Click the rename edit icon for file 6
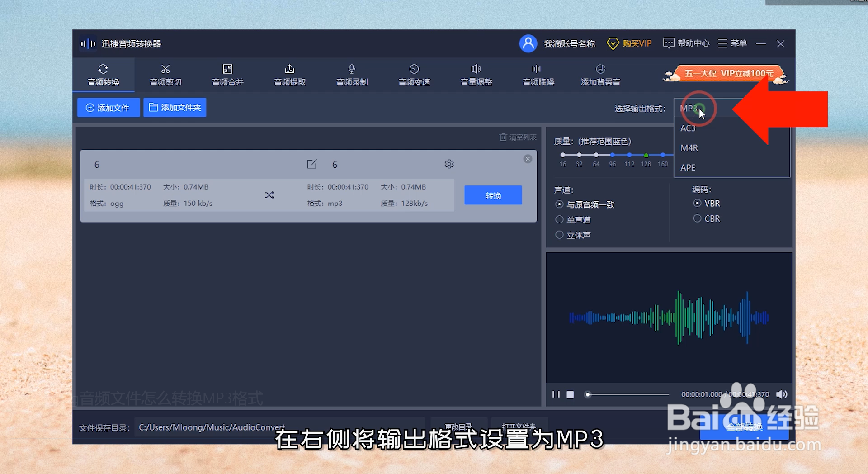868x474 pixels. pos(312,164)
